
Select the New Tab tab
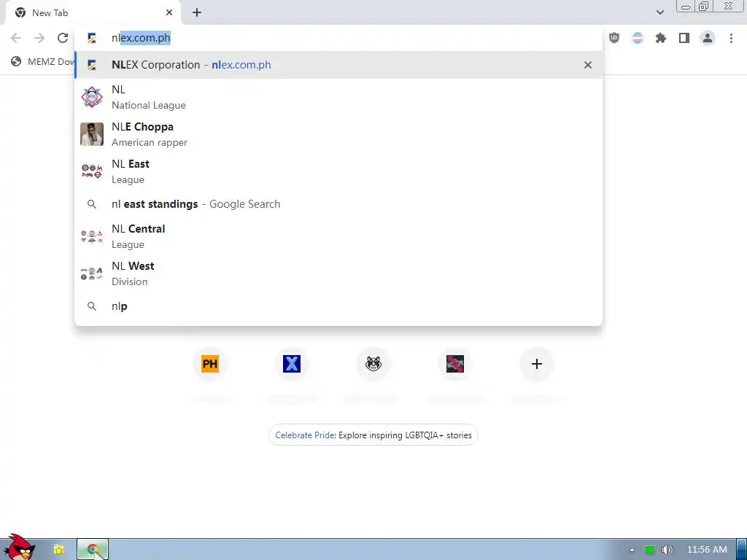point(93,13)
